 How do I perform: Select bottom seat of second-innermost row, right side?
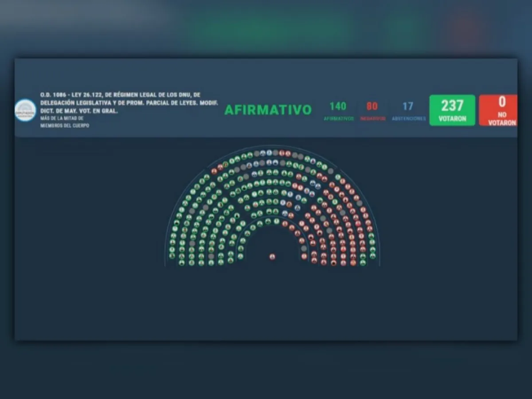click(x=314, y=261)
